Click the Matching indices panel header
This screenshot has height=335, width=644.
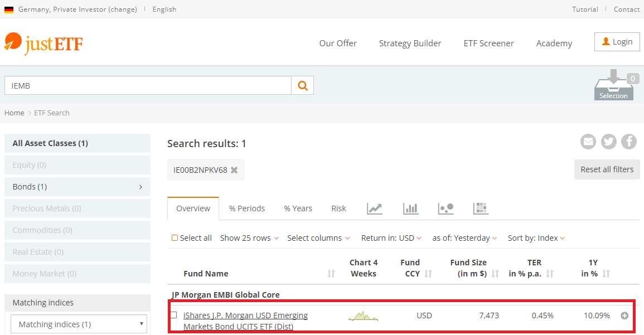pyautogui.click(x=77, y=303)
